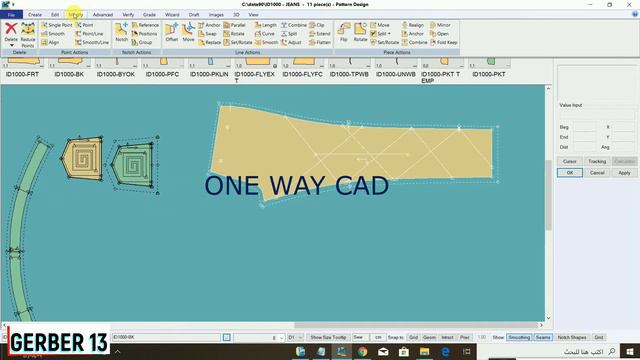The image size is (640, 360).
Task: Click the OK button
Action: point(570,173)
